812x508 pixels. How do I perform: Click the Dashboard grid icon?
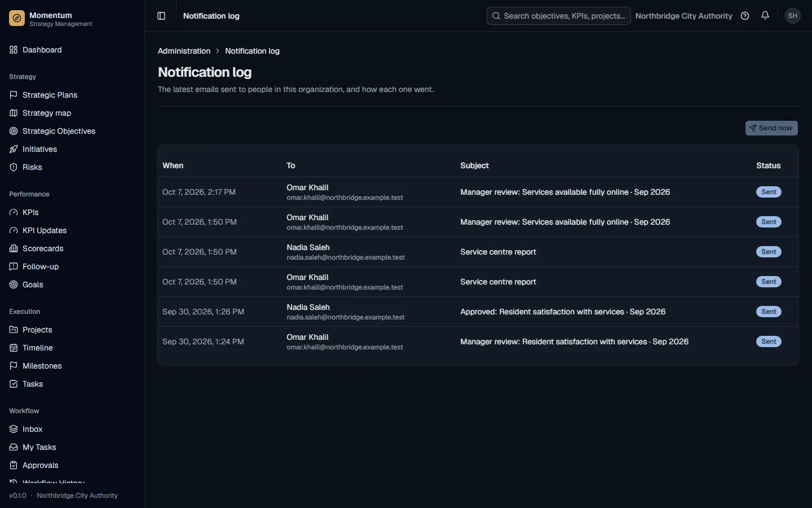pyautogui.click(x=14, y=50)
